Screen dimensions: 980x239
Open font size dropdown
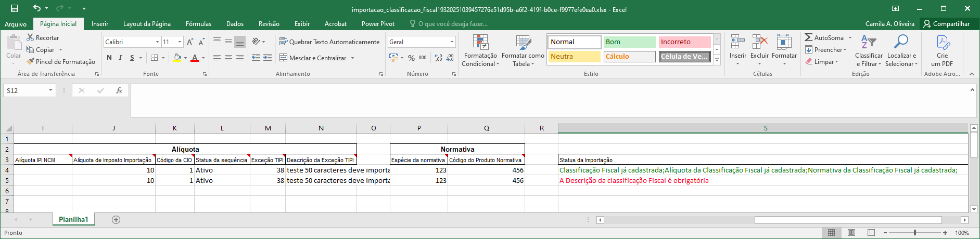[x=180, y=42]
